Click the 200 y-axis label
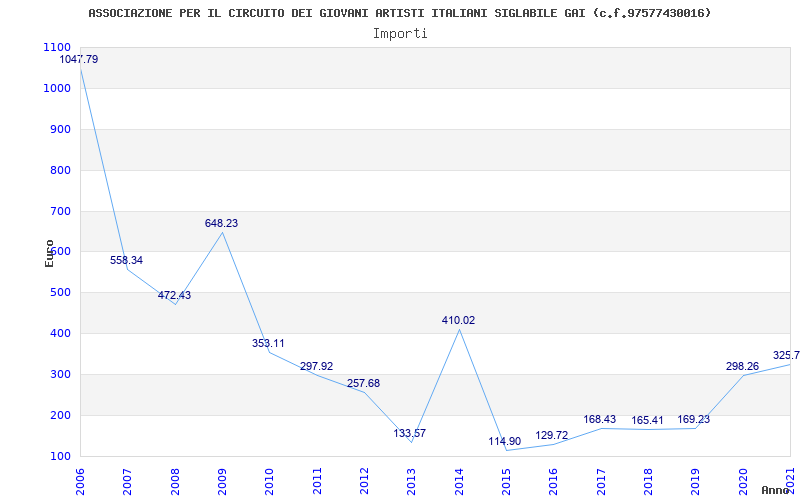 tap(60, 415)
